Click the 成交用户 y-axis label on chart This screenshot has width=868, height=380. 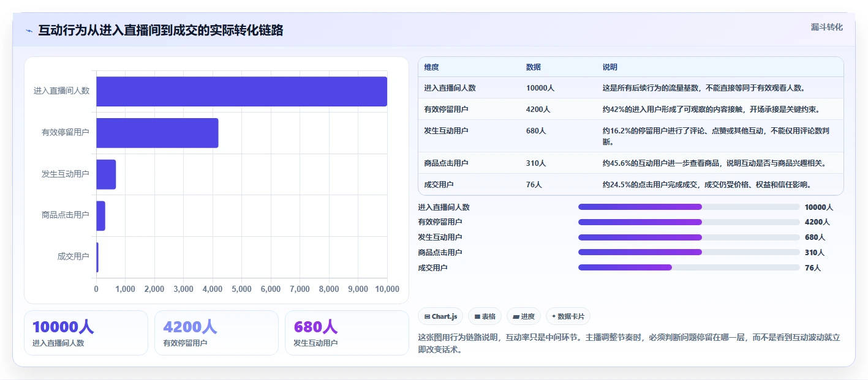[73, 257]
